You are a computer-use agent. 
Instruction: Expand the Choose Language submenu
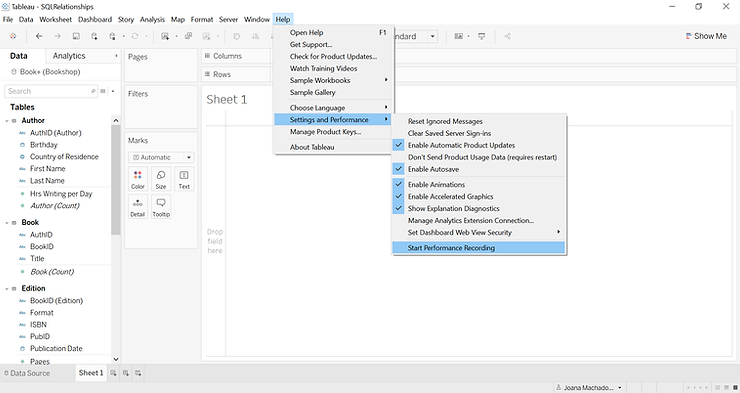point(334,108)
